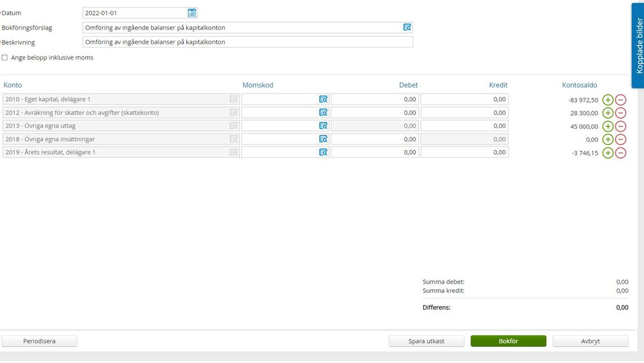Open Momskod lookup for 2018 row

click(x=323, y=139)
